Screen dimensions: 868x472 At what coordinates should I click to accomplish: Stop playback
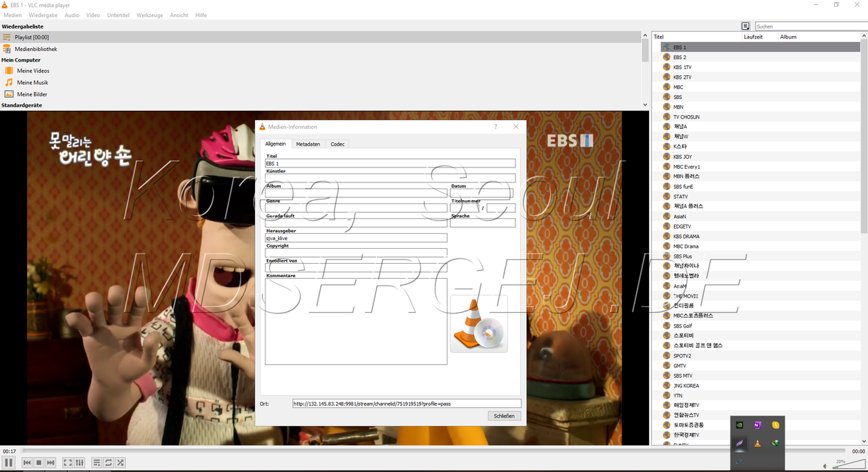click(39, 463)
